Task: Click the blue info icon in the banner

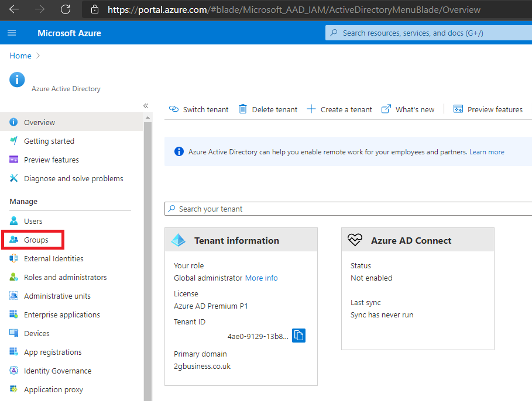Action: pyautogui.click(x=179, y=151)
